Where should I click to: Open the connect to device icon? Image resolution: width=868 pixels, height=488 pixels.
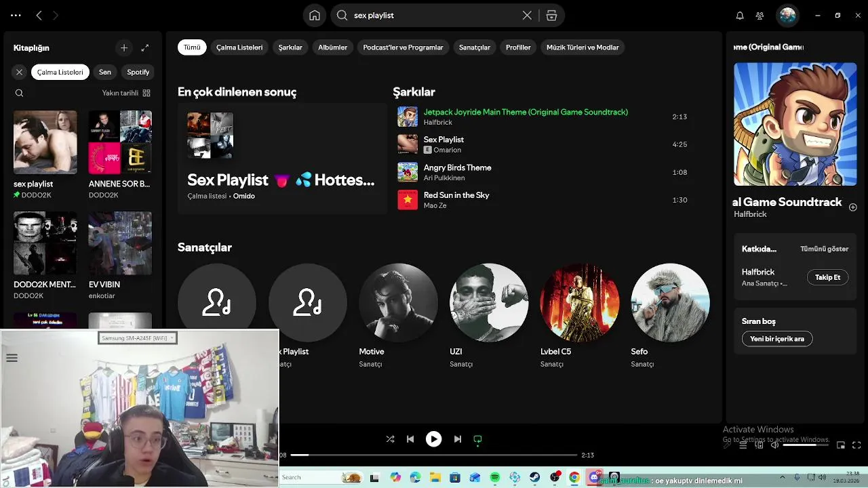click(x=759, y=445)
